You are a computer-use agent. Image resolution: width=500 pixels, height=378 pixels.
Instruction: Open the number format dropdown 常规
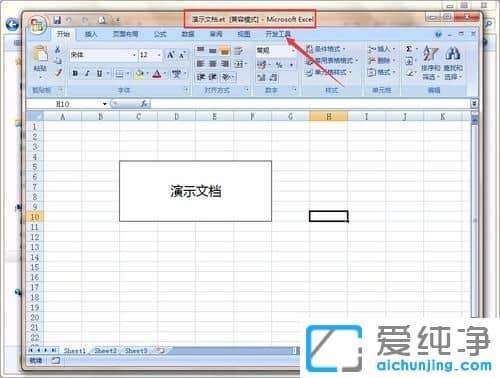tap(293, 51)
